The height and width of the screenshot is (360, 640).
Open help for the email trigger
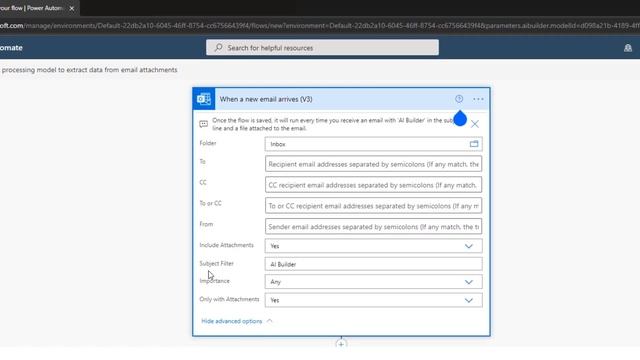coord(459,99)
